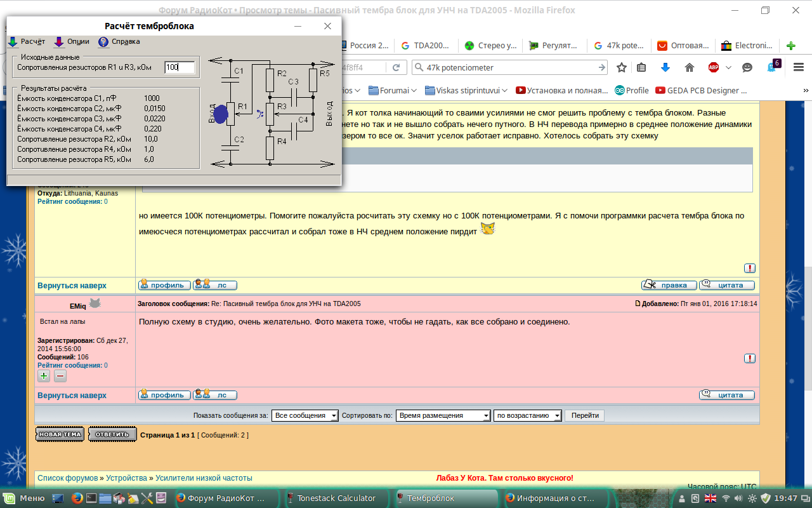Launch Firefox from taskbar launcher
This screenshot has width=812, height=508.
click(77, 498)
